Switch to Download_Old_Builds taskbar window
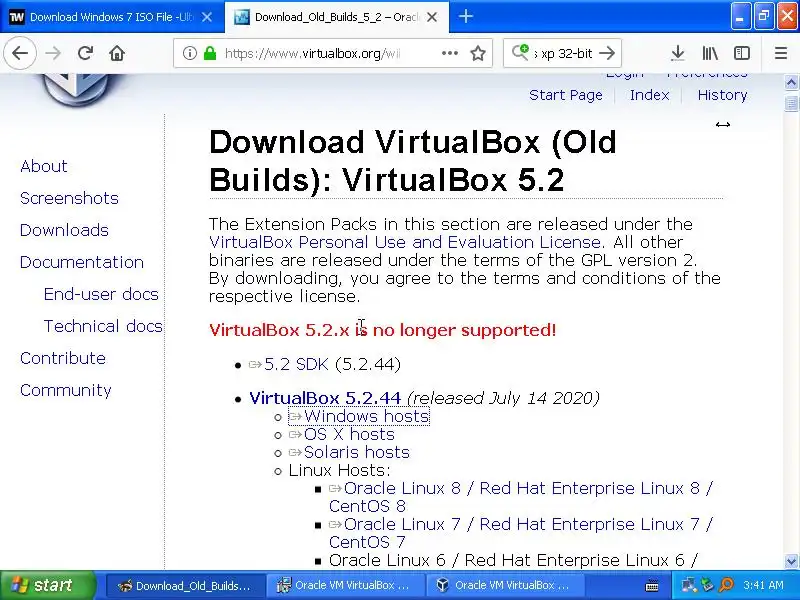 coord(185,586)
